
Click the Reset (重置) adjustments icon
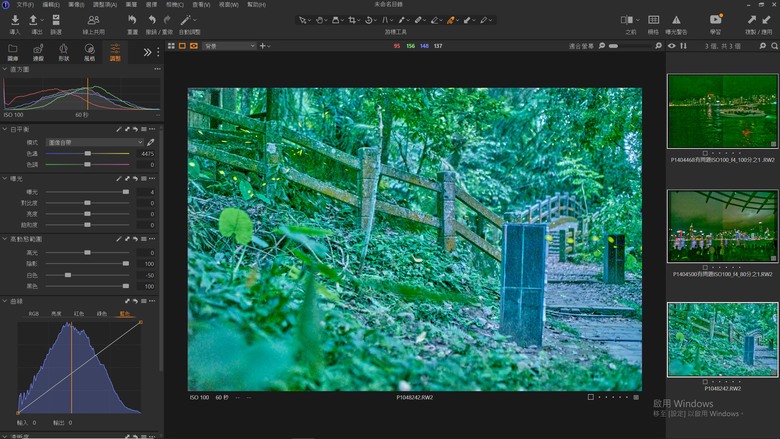[x=132, y=20]
